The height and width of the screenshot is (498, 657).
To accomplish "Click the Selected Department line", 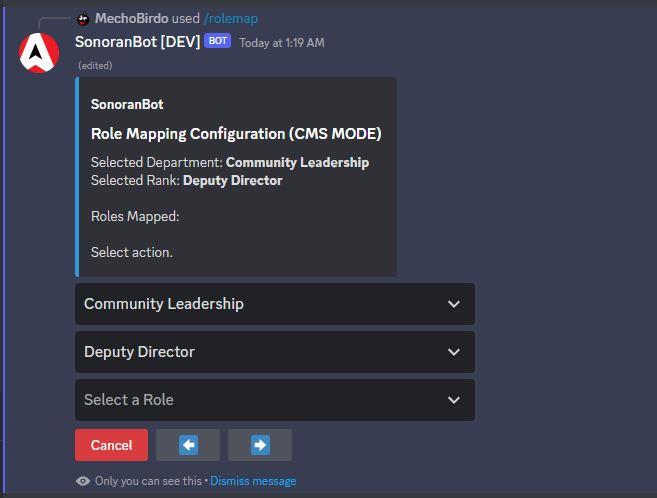I will pyautogui.click(x=230, y=162).
